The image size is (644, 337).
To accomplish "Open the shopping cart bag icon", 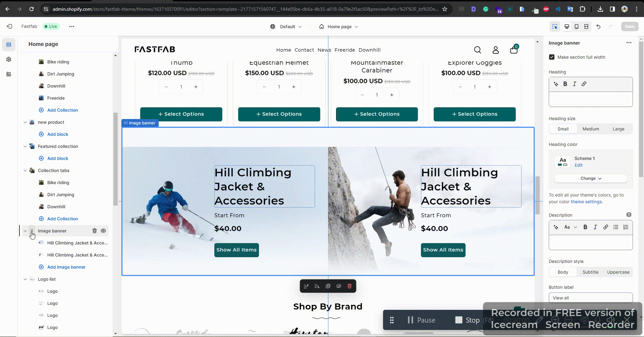I will [514, 50].
